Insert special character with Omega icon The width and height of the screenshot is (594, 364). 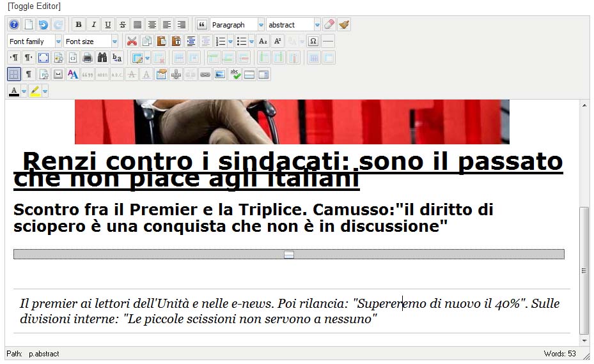(313, 42)
